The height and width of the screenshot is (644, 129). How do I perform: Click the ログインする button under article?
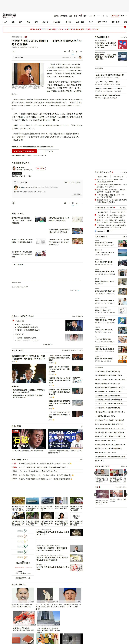click(49, 151)
